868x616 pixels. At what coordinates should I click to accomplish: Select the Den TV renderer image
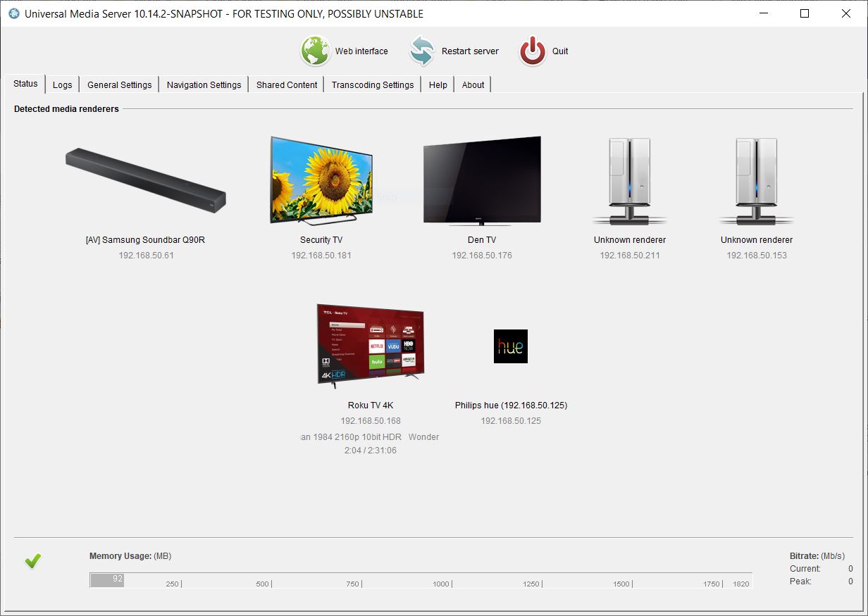(x=482, y=180)
